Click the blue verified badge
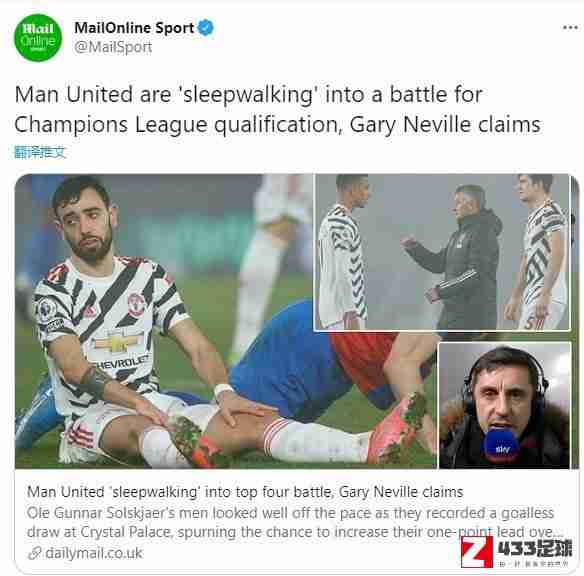 coord(206,28)
